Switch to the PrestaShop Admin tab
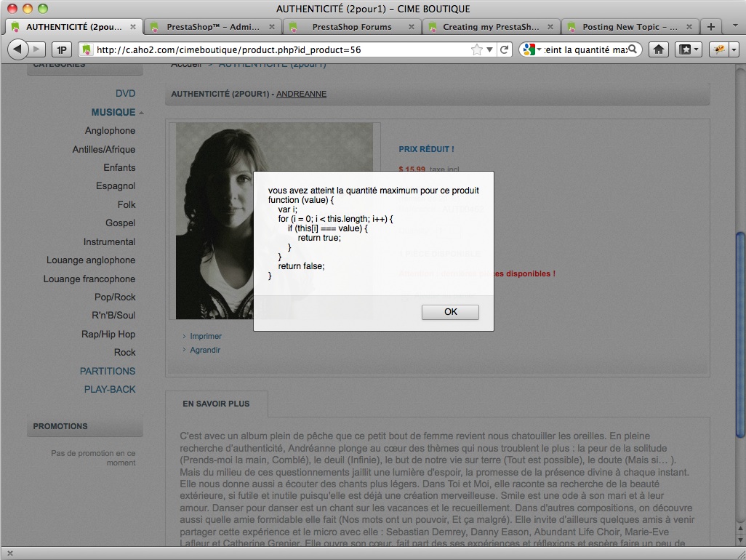The height and width of the screenshot is (560, 746). click(x=212, y=27)
